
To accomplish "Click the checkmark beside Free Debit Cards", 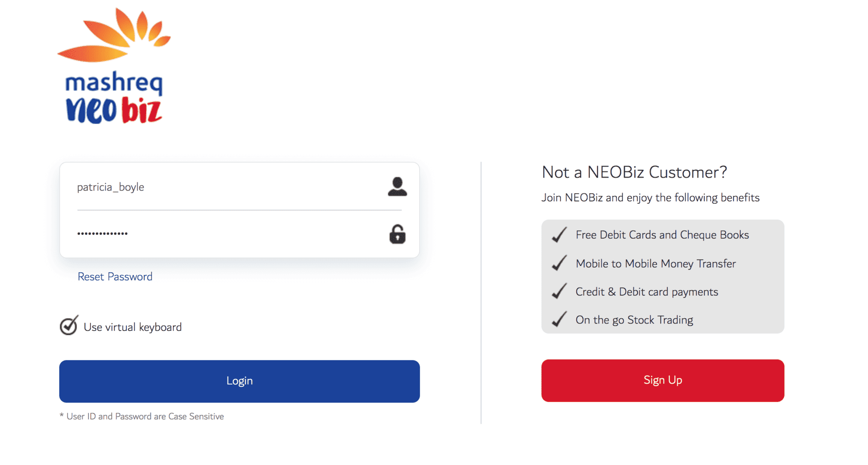I will coord(559,235).
